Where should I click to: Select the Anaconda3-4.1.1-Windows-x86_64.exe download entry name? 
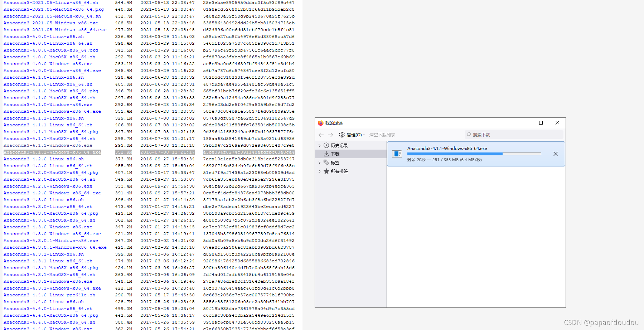(447, 149)
